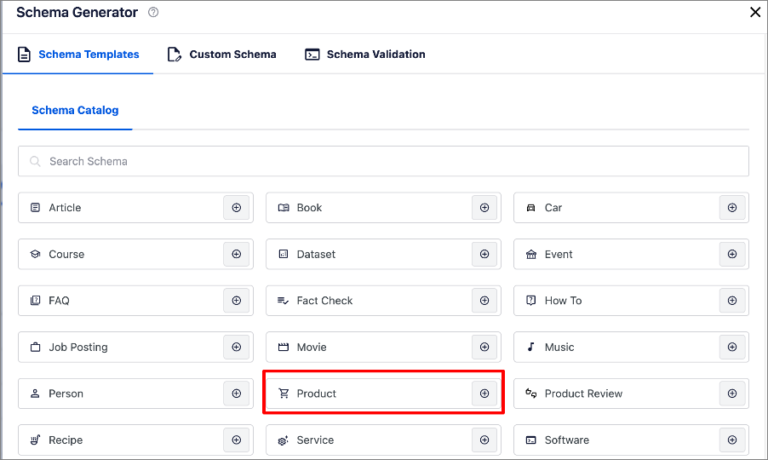Click the Person schema label
Screen dimensions: 768x460
pos(66,393)
